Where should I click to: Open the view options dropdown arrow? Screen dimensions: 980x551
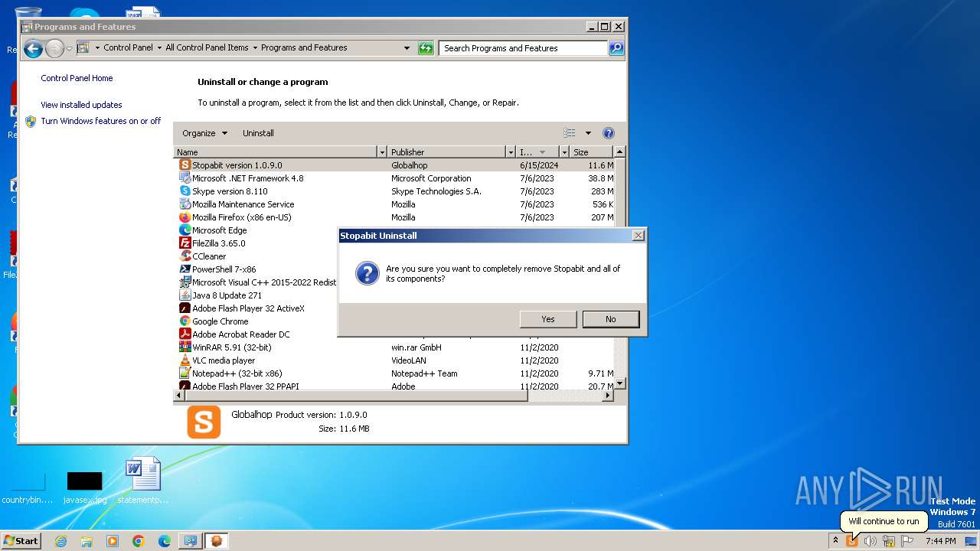(x=588, y=133)
